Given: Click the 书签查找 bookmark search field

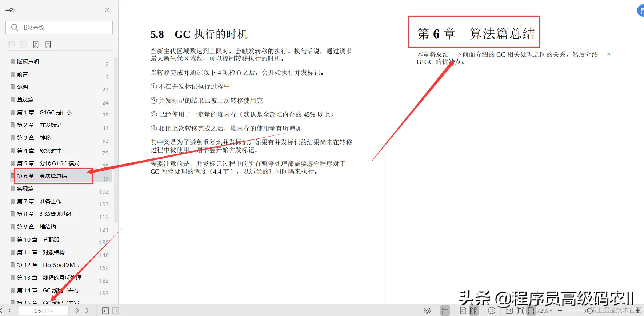Looking at the screenshot, I should click(59, 28).
